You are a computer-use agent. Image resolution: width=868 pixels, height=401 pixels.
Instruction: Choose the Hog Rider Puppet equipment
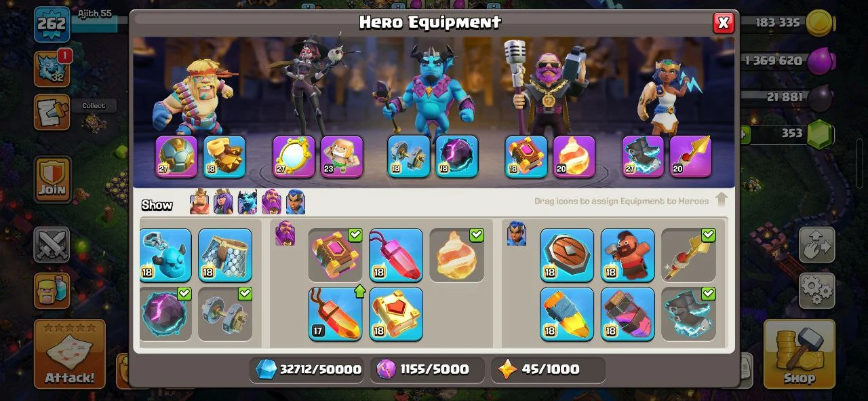point(628,255)
